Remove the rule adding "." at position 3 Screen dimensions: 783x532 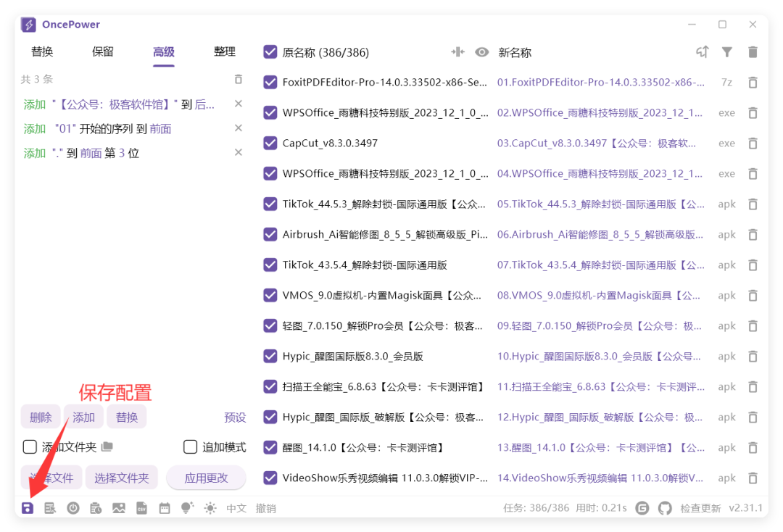(239, 152)
